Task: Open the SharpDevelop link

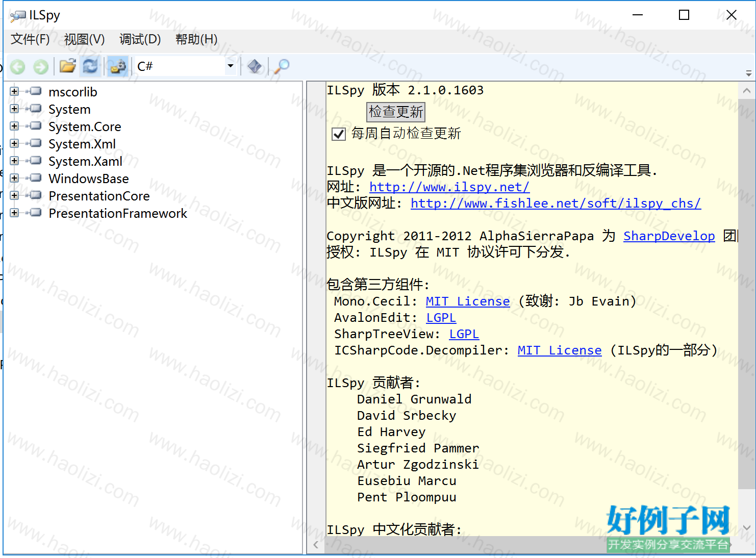Action: [x=669, y=236]
